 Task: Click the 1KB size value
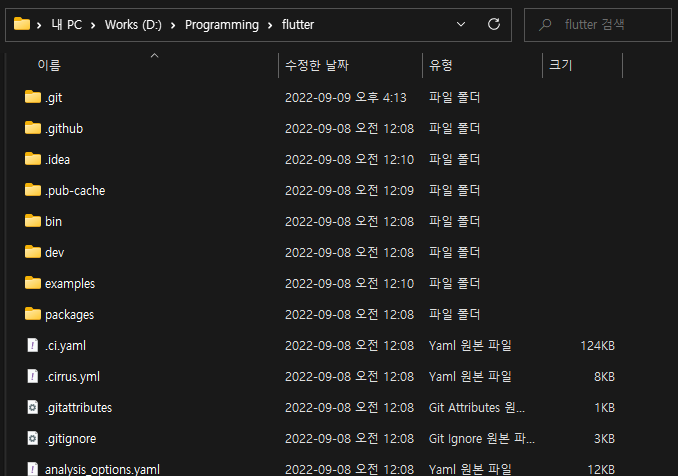[x=604, y=408]
